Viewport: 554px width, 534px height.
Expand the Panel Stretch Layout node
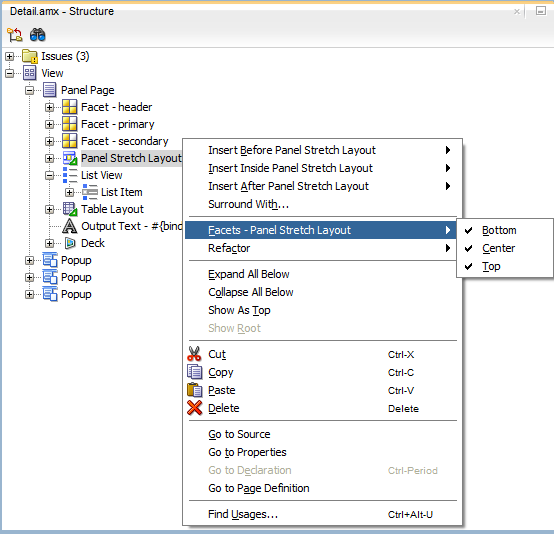point(49,158)
